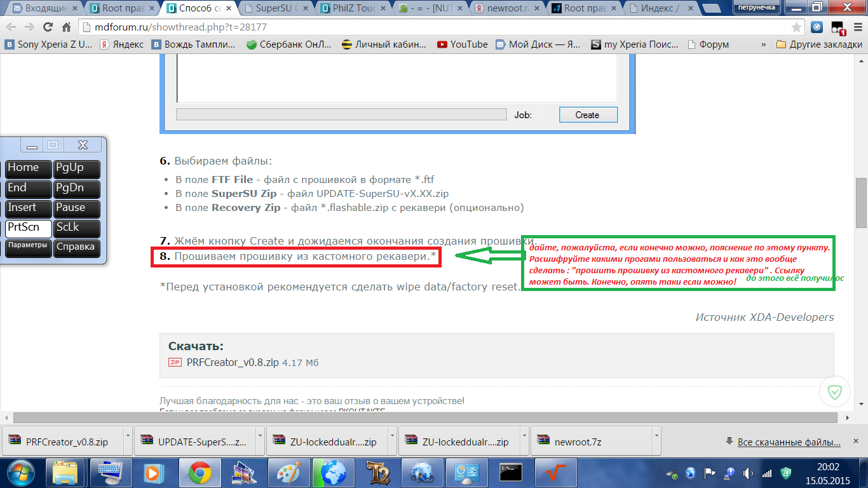Switch to the [NUT] tab
This screenshot has width=868, height=488.
coord(431,8)
